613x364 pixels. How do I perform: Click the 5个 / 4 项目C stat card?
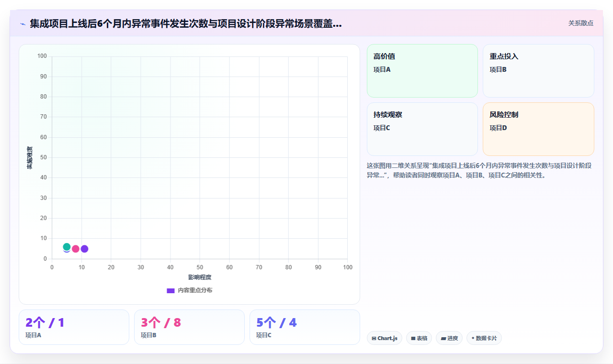click(305, 327)
